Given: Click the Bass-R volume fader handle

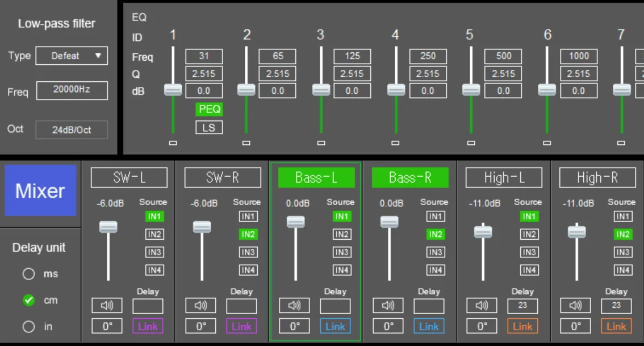Looking at the screenshot, I should coord(389,222).
